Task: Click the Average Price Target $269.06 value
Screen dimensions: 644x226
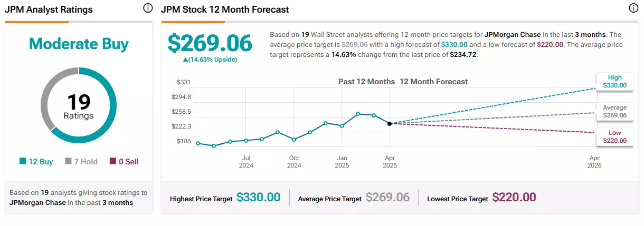Action: point(387,198)
